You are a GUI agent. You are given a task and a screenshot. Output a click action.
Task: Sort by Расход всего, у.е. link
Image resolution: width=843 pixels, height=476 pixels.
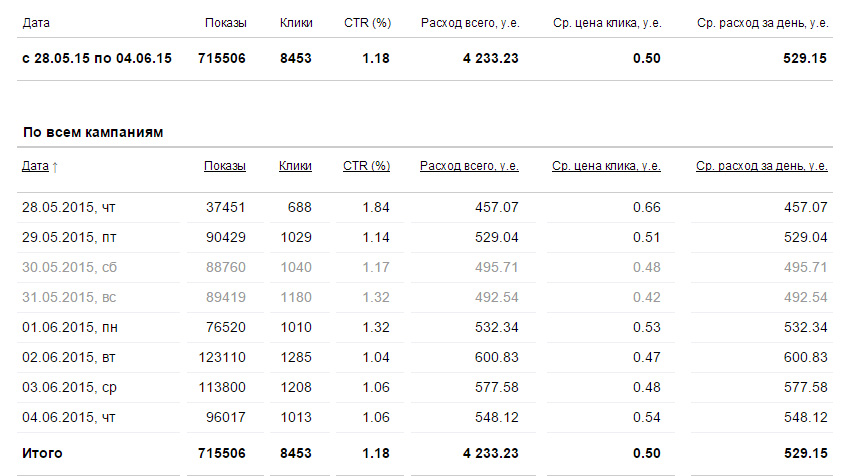point(469,166)
